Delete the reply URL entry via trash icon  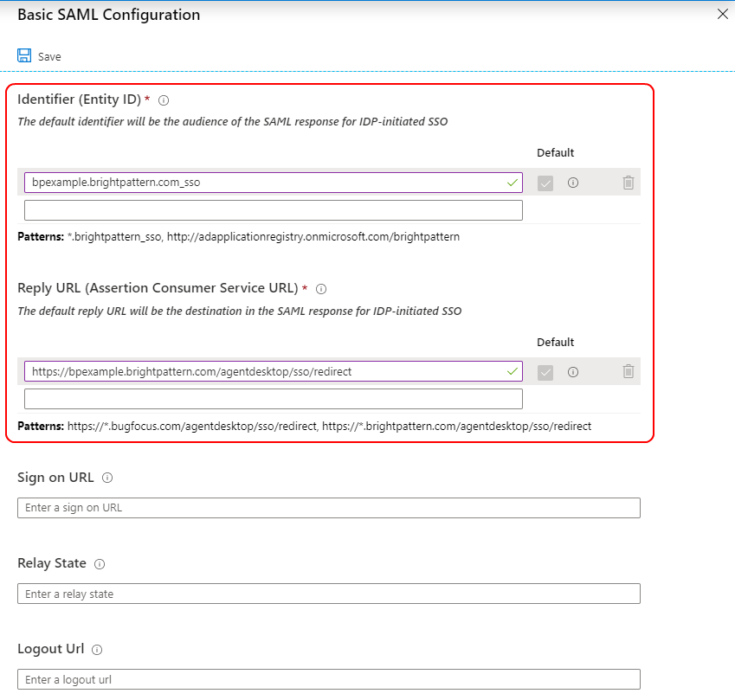coord(629,371)
